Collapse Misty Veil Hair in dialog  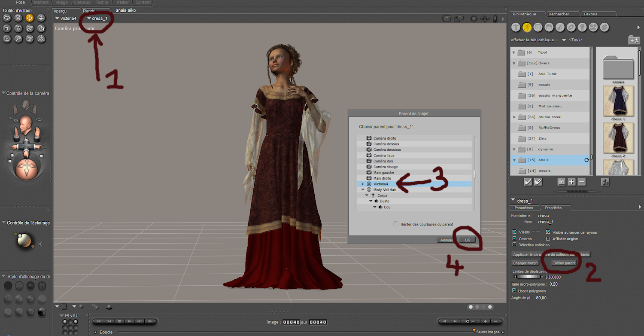click(x=362, y=189)
